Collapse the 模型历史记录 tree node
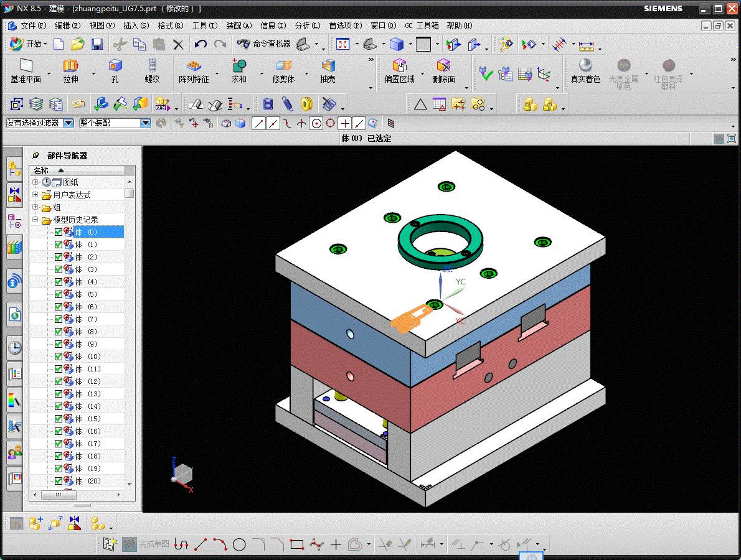The image size is (741, 560). click(x=35, y=220)
